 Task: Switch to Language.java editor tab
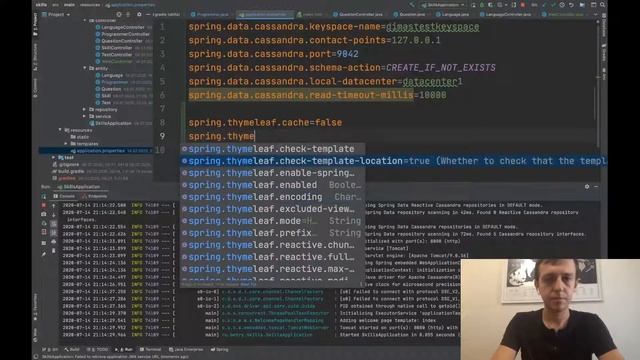pos(452,14)
